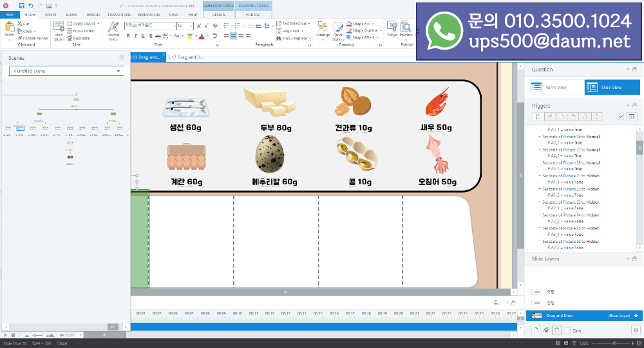Image resolution: width=644 pixels, height=348 pixels.
Task: Play the timeline preview
Action: pos(5,335)
